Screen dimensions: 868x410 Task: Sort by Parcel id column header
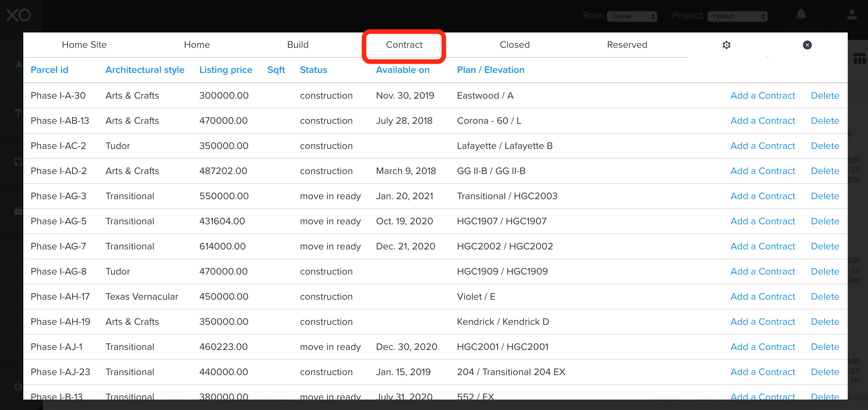tap(49, 70)
